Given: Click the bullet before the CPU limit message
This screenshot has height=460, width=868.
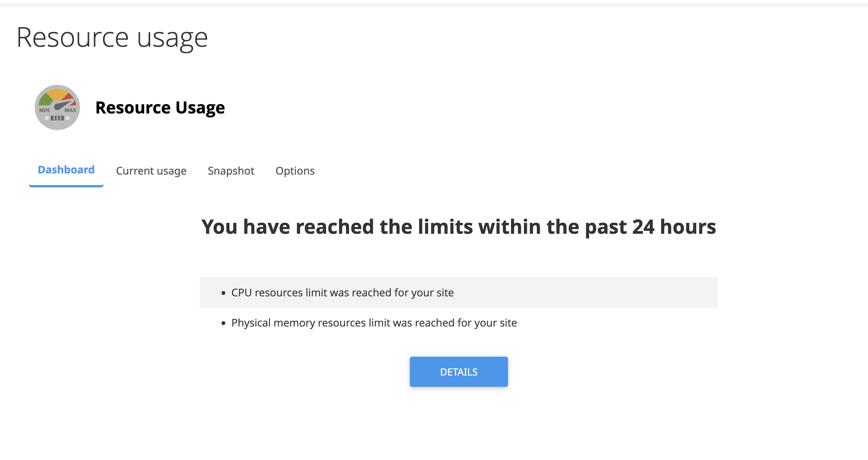Looking at the screenshot, I should pyautogui.click(x=223, y=293).
